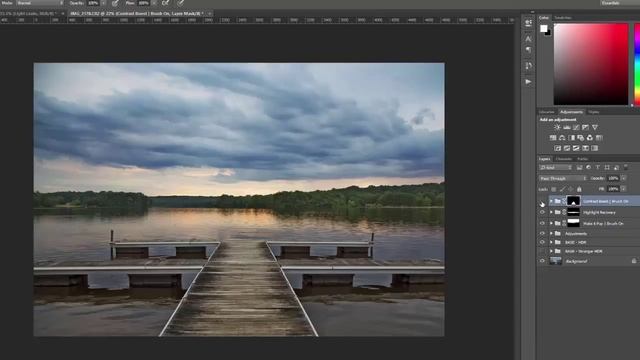The image size is (640, 360).
Task: Switch to the Paths tab
Action: click(582, 159)
